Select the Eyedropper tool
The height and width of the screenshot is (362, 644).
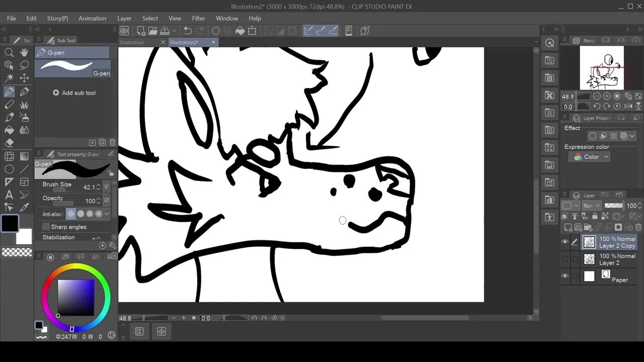point(24,207)
